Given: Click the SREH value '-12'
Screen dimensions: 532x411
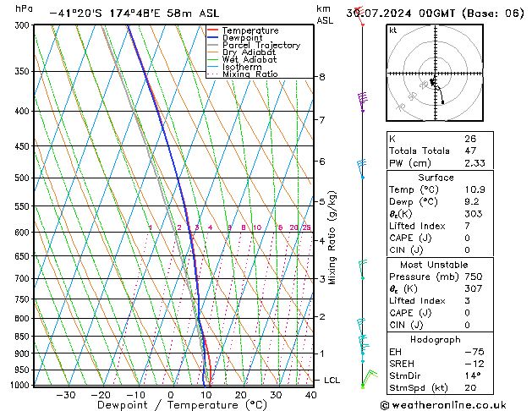Looking at the screenshot, I should 474,364.
